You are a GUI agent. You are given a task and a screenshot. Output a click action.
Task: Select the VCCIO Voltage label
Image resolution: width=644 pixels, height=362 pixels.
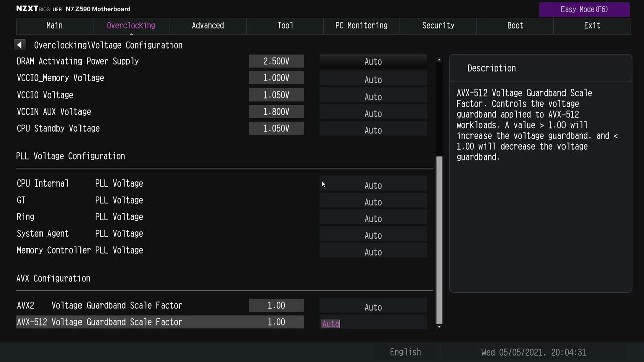45,95
